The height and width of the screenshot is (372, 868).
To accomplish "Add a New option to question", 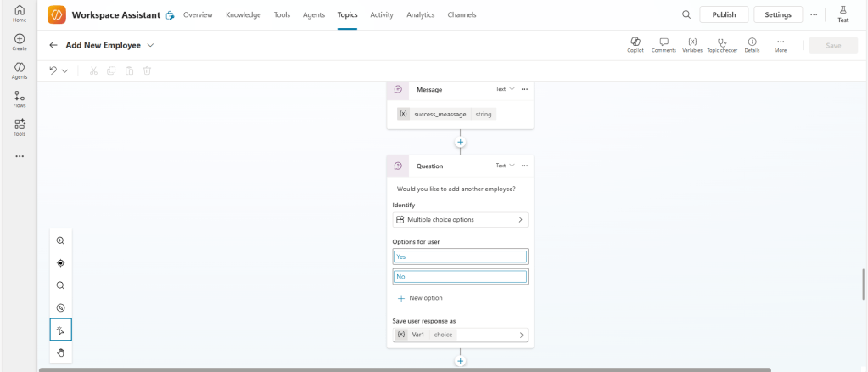I will (x=420, y=298).
